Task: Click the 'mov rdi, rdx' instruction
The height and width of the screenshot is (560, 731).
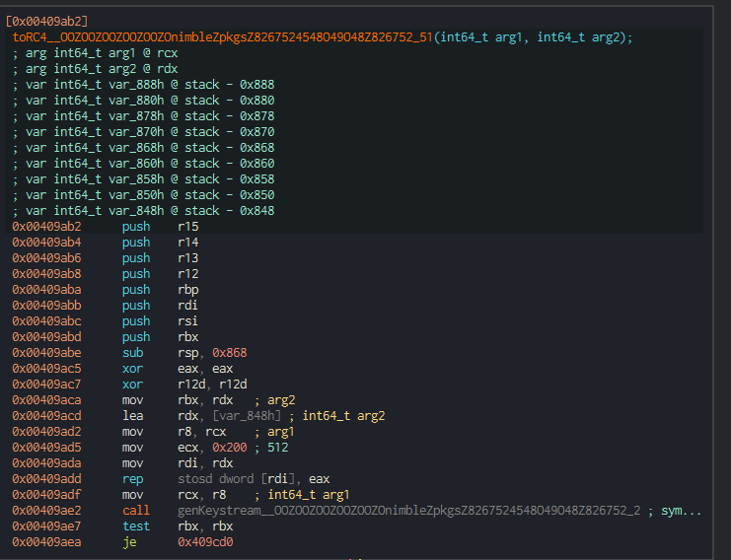Action: [178, 463]
